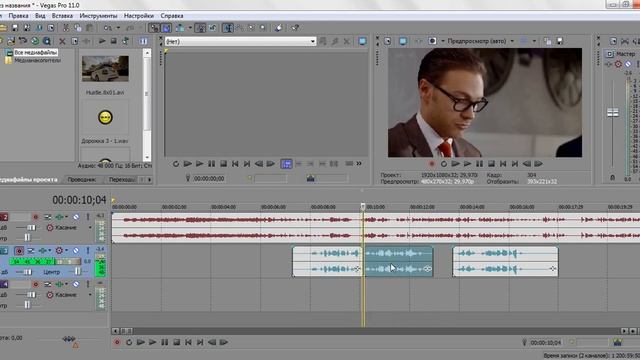Open the Предпросмотр (авто) quality dropdown
Viewport: 640px width, 360px height.
pyautogui.click(x=480, y=41)
